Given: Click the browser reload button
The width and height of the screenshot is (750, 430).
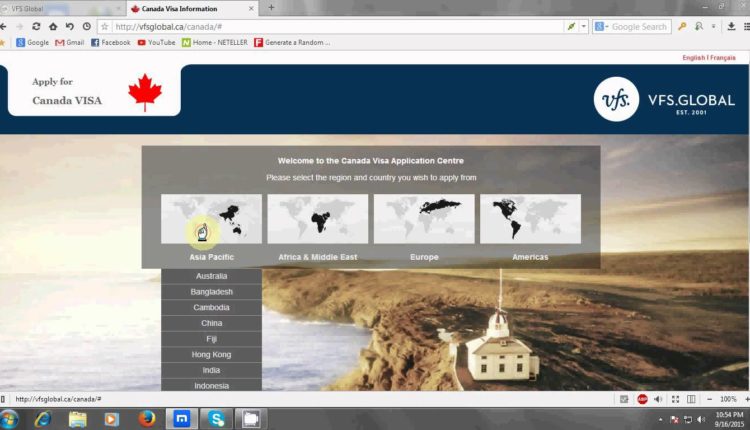Looking at the screenshot, I should coord(37,26).
